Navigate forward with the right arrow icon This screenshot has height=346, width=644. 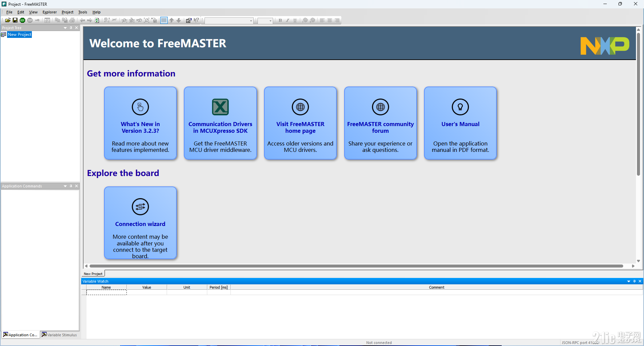[x=90, y=20]
